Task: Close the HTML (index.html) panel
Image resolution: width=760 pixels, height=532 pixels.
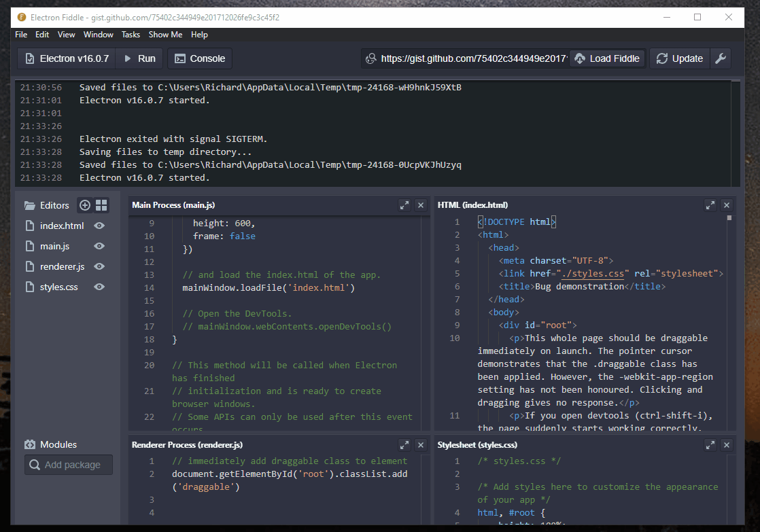Action: pyautogui.click(x=727, y=205)
